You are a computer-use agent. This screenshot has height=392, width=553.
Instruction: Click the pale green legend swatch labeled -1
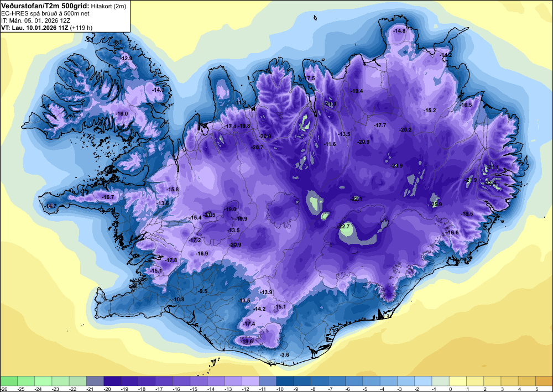(441, 381)
